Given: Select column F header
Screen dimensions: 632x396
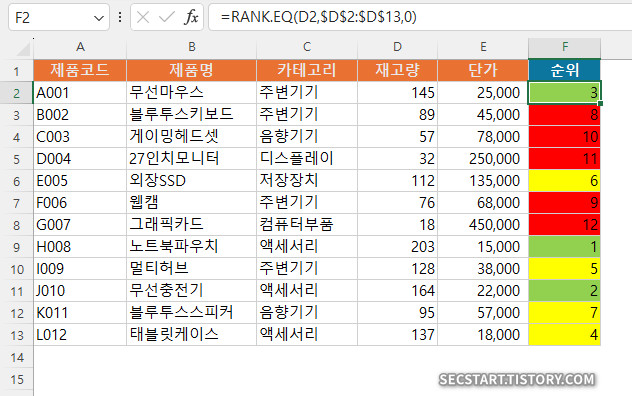Looking at the screenshot, I should click(565, 47).
